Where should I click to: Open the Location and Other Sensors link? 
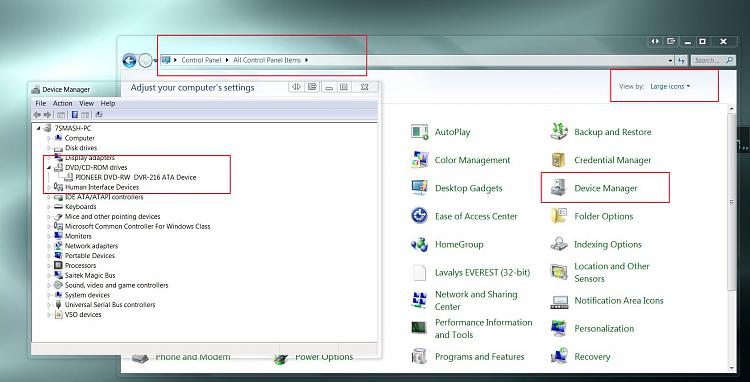[x=612, y=273]
